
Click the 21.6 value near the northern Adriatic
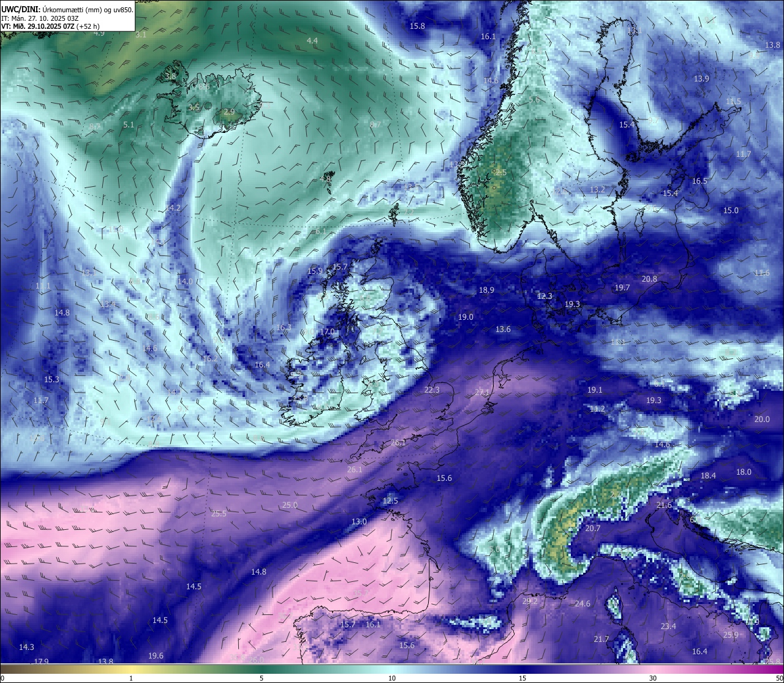click(x=664, y=505)
